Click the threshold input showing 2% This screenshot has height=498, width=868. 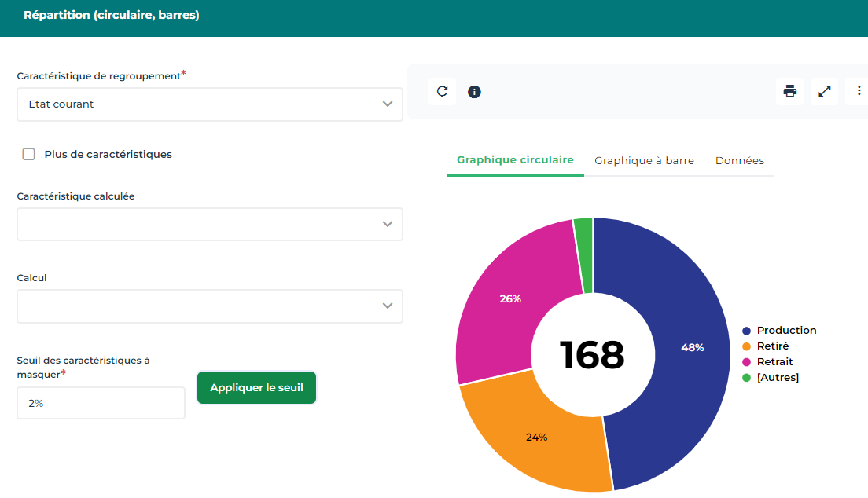[x=101, y=403]
